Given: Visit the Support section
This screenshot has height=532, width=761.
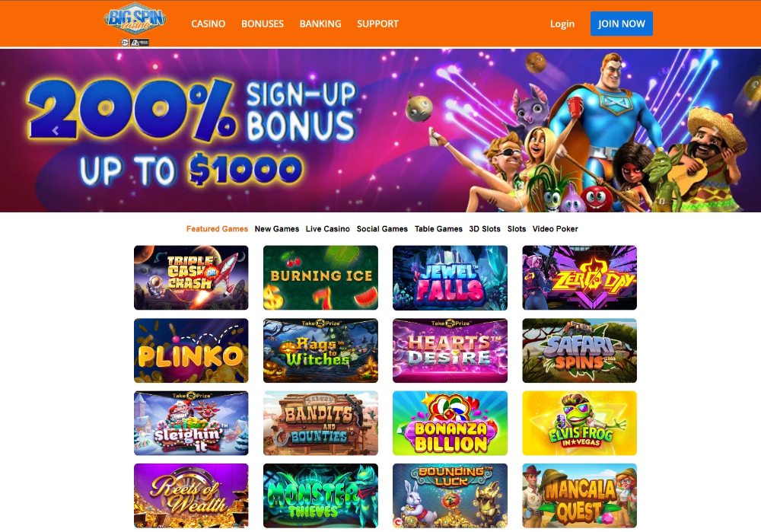Looking at the screenshot, I should click(x=377, y=24).
